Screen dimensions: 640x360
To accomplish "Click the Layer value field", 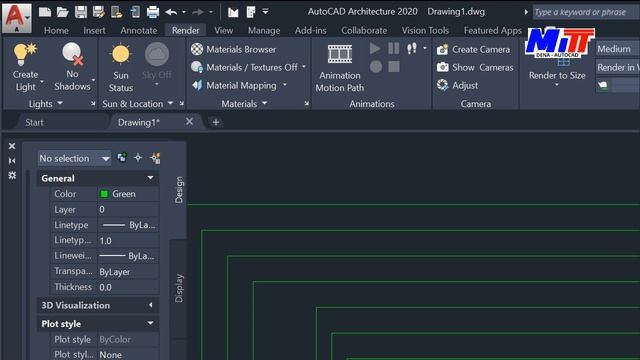I will click(128, 210).
